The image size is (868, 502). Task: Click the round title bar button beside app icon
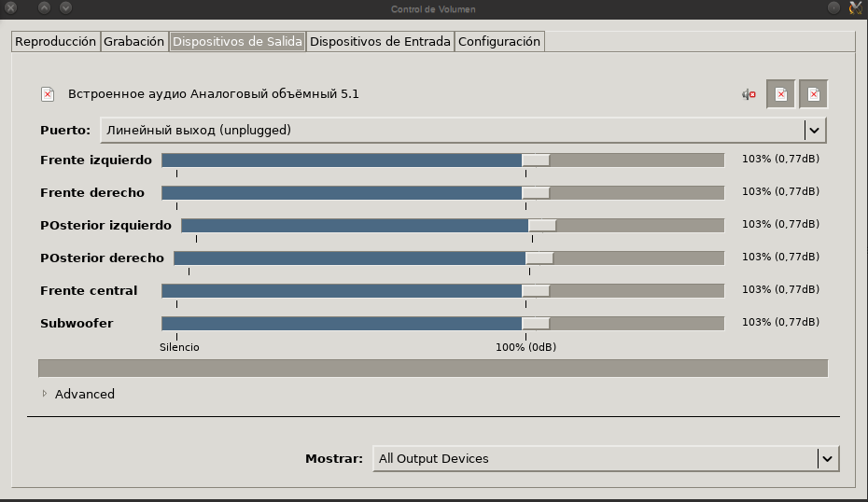pyautogui.click(x=833, y=8)
